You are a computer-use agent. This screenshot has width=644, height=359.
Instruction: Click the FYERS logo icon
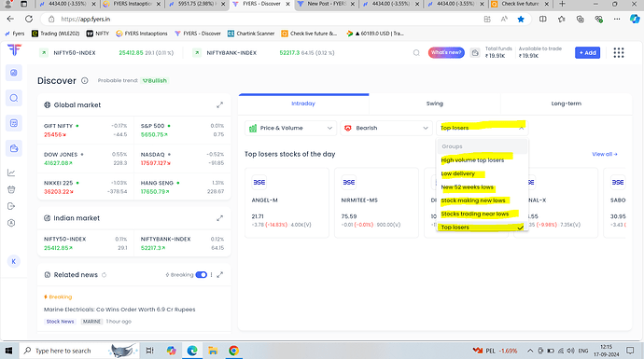[x=14, y=50]
